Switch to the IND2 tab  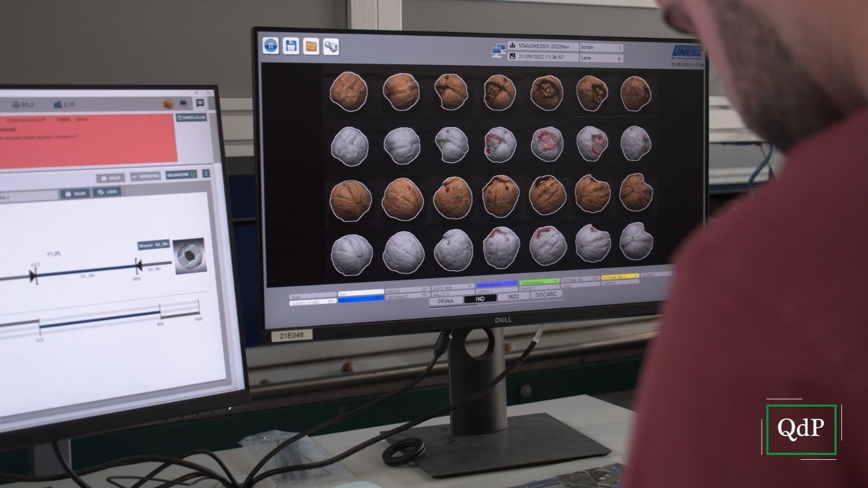513,297
